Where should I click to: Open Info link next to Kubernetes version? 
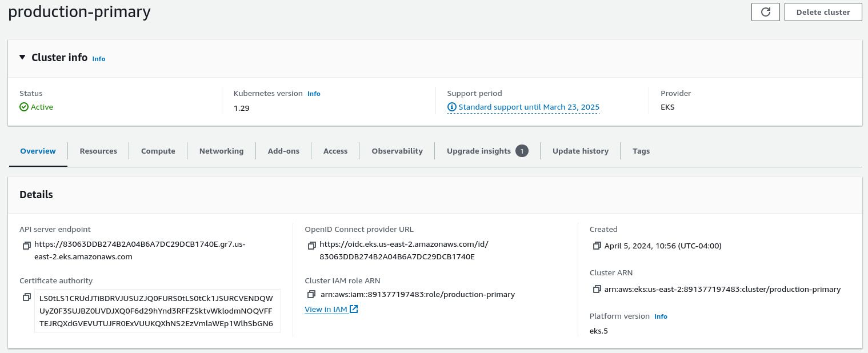click(x=314, y=94)
